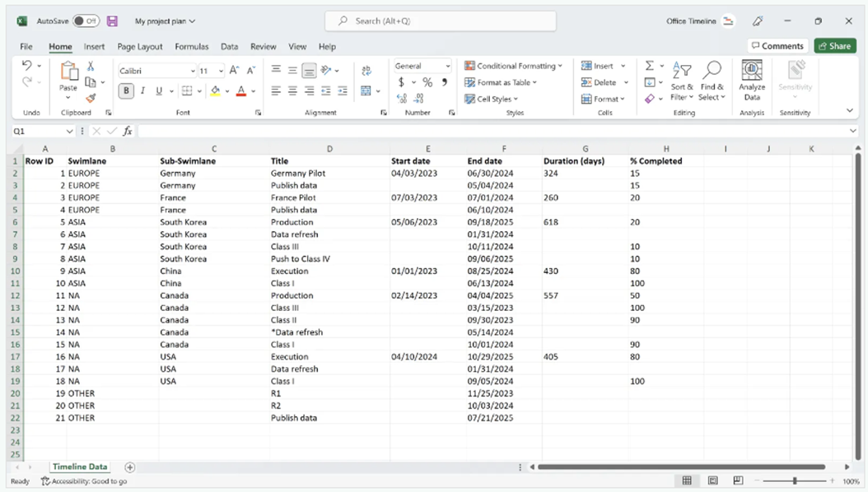
Task: Toggle Bottom Align button
Action: 309,70
